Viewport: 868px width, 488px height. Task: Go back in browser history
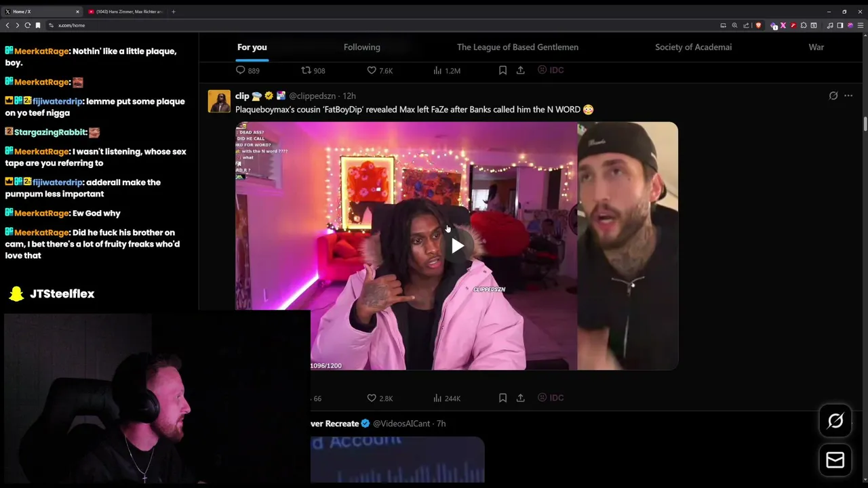(7, 25)
